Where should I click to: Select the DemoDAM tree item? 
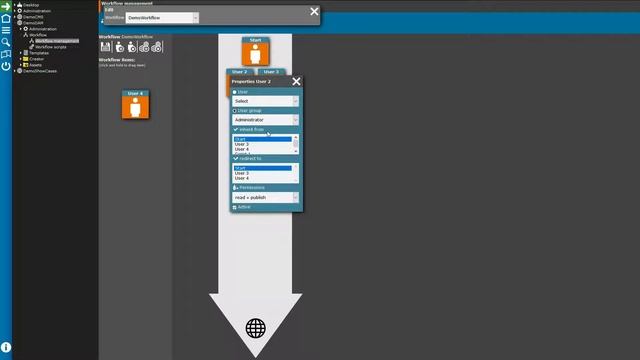pyautogui.click(x=33, y=23)
